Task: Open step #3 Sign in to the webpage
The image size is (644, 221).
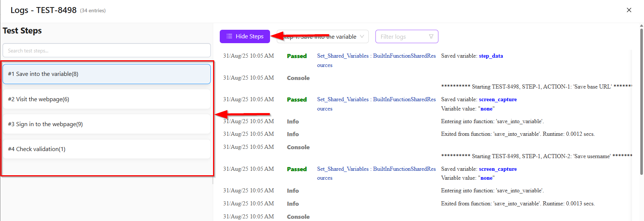Action: pos(107,124)
